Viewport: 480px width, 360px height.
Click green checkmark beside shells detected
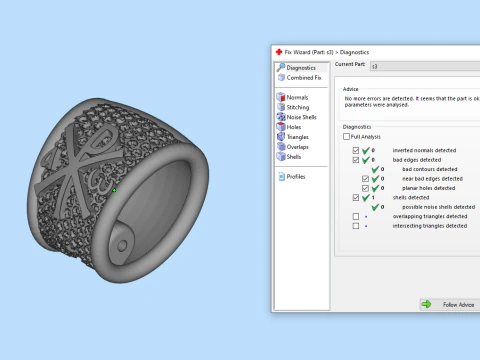tap(366, 197)
